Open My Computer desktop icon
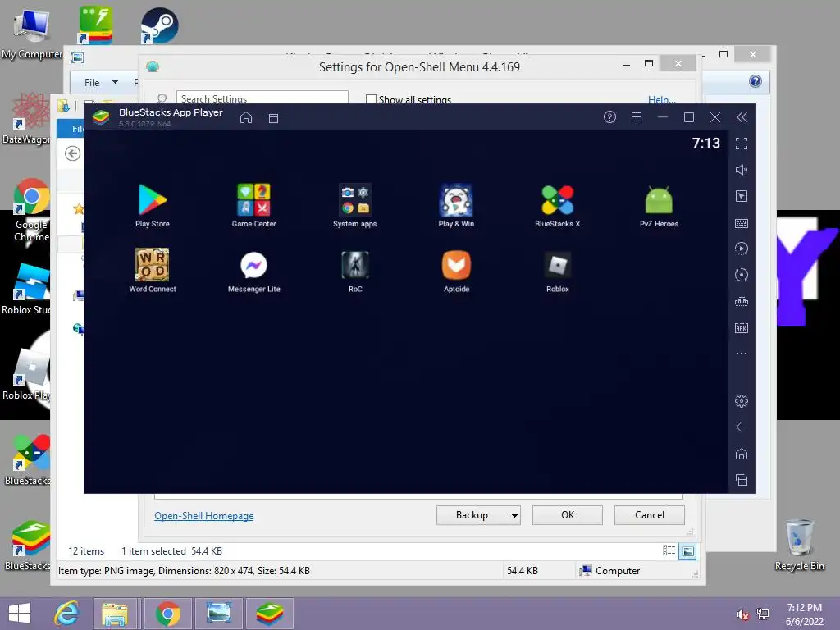 pyautogui.click(x=32, y=34)
